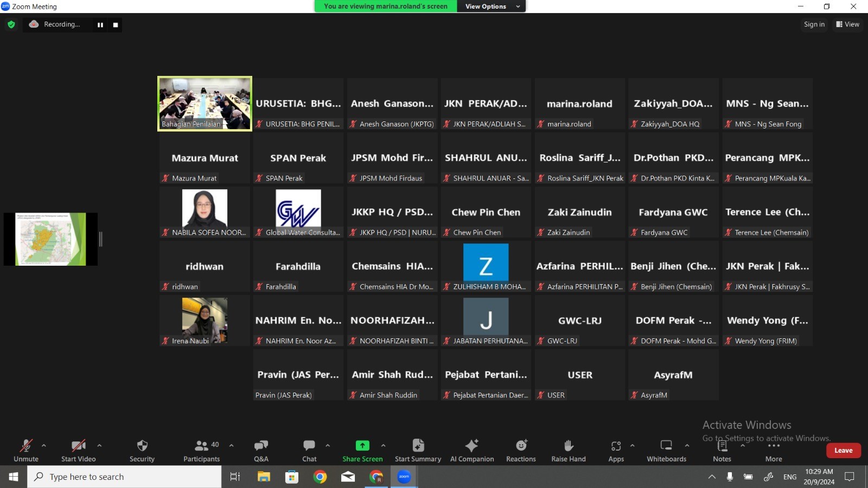Select the ZULHISHAM B MOHA tile with Z avatar
868x488 pixels.
(x=486, y=266)
